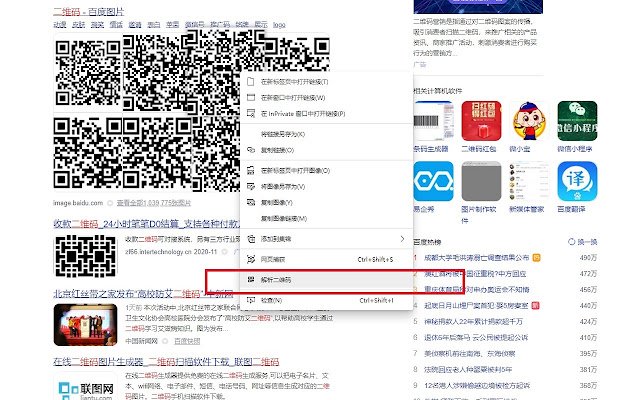640x400 pixels.
Task: Open QR thumbnail beside 收款二维码 result
Action: [x=85, y=256]
